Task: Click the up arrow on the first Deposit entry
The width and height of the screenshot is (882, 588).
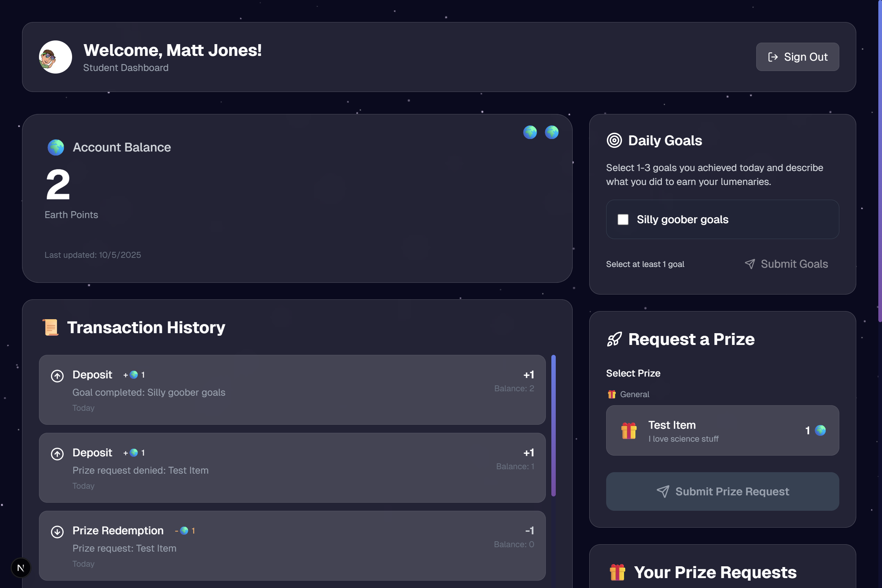Action: click(57, 376)
